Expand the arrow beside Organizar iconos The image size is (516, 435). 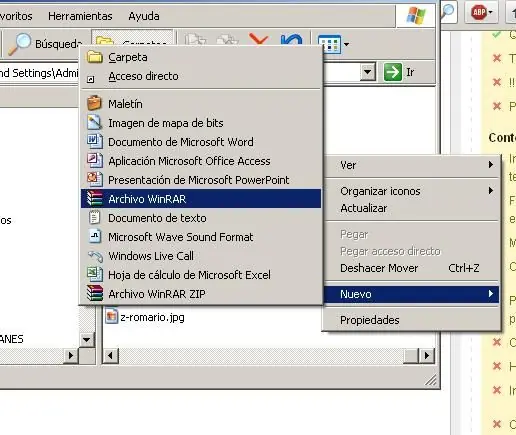pyautogui.click(x=491, y=191)
